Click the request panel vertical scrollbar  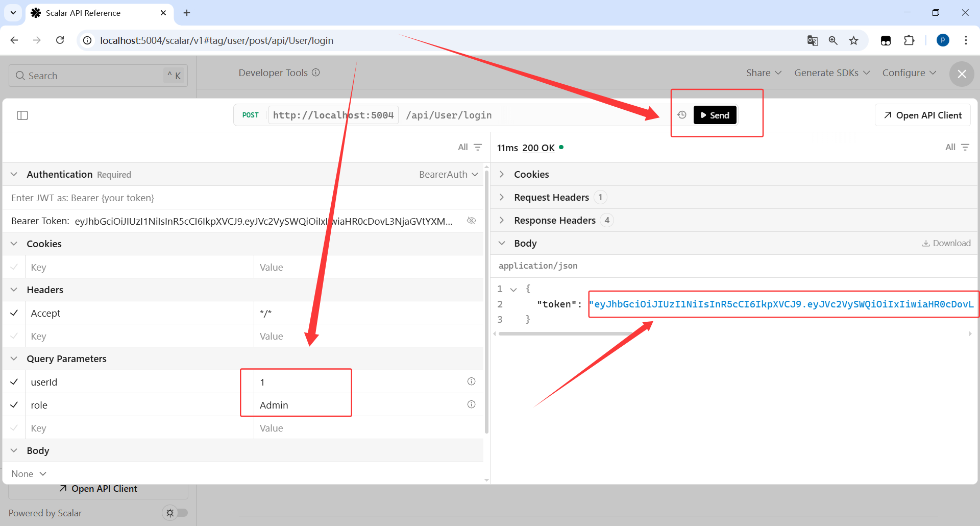[486, 301]
